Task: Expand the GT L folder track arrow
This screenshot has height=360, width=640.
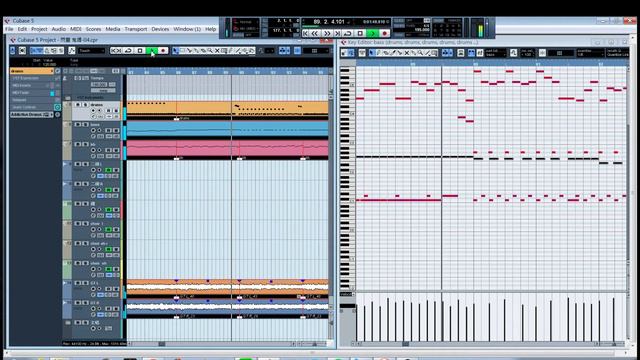Action: [x=65, y=282]
